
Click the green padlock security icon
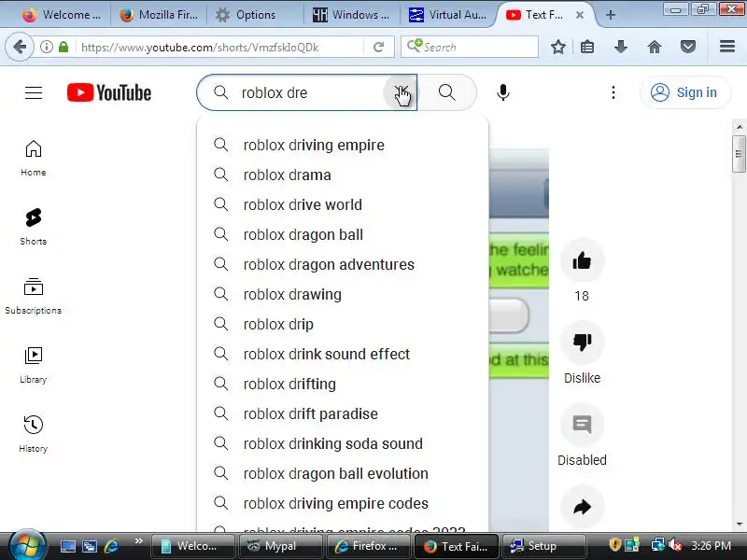[63, 47]
